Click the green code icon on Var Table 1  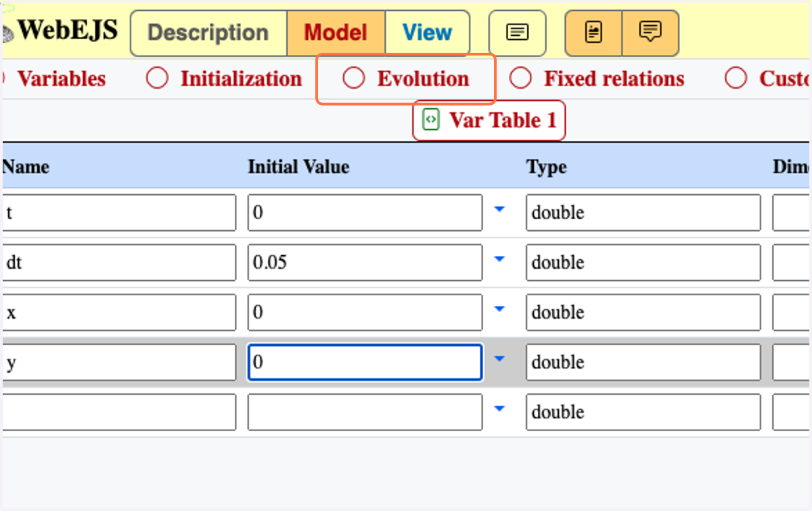click(430, 120)
